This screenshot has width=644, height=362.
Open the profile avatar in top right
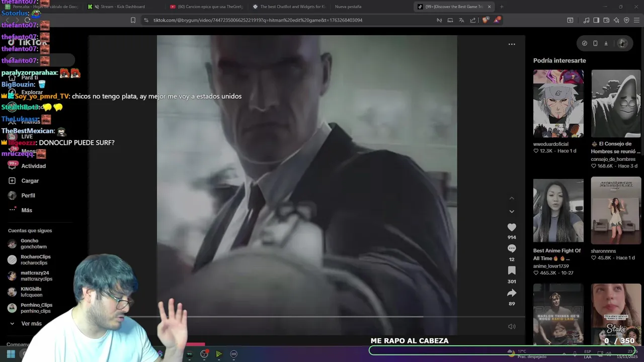point(623,43)
